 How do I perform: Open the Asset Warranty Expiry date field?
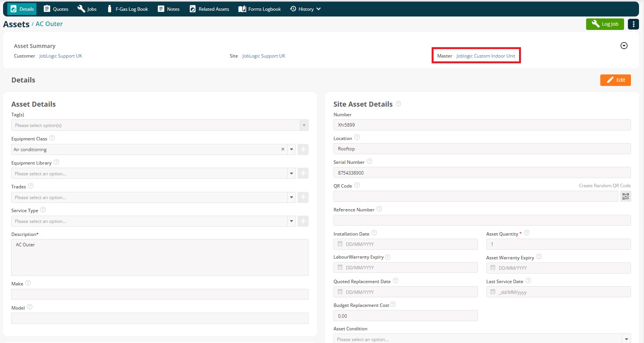559,268
